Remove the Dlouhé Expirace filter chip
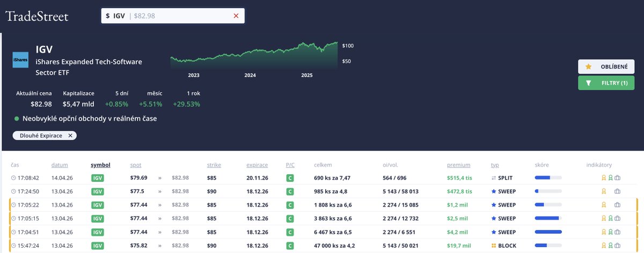The height and width of the screenshot is (253, 644). pyautogui.click(x=70, y=136)
